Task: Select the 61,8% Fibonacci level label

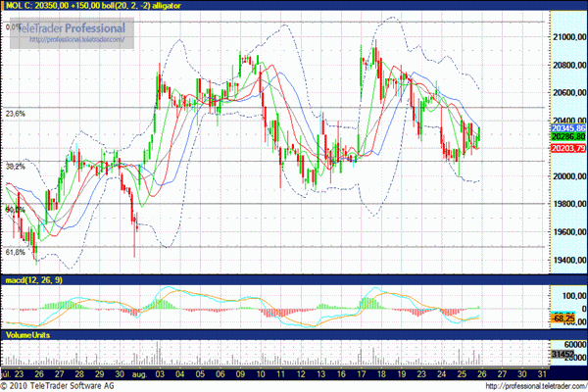Action: [x=16, y=252]
